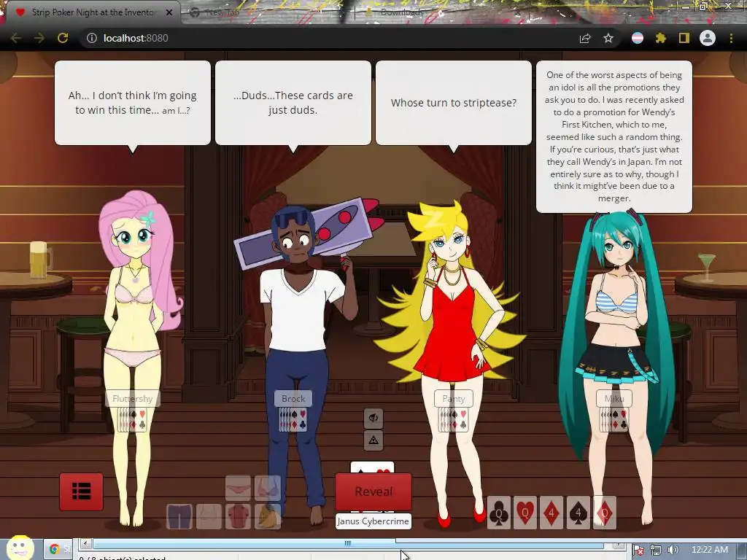Click the striped flag extension icon

638,38
